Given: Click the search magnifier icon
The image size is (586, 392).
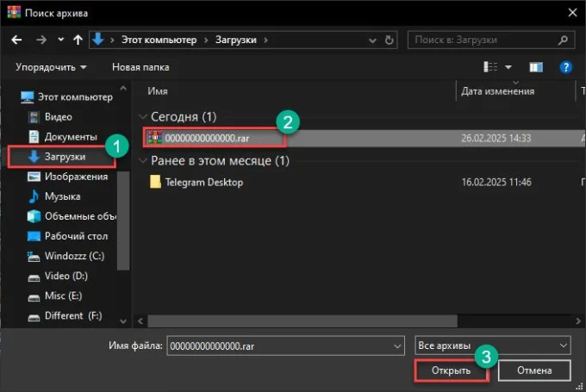Looking at the screenshot, I should [563, 40].
